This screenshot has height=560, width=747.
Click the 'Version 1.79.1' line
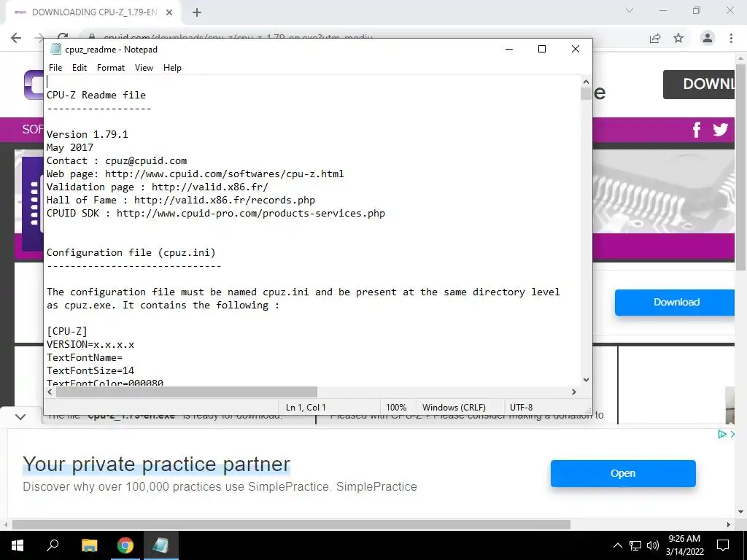88,134
